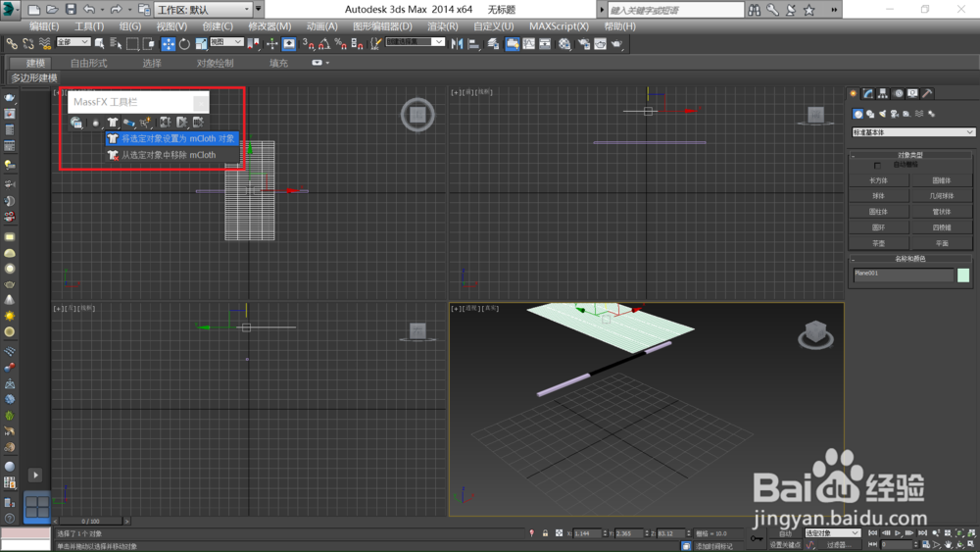Toggle the 自动栅格 checkbox

tap(877, 165)
